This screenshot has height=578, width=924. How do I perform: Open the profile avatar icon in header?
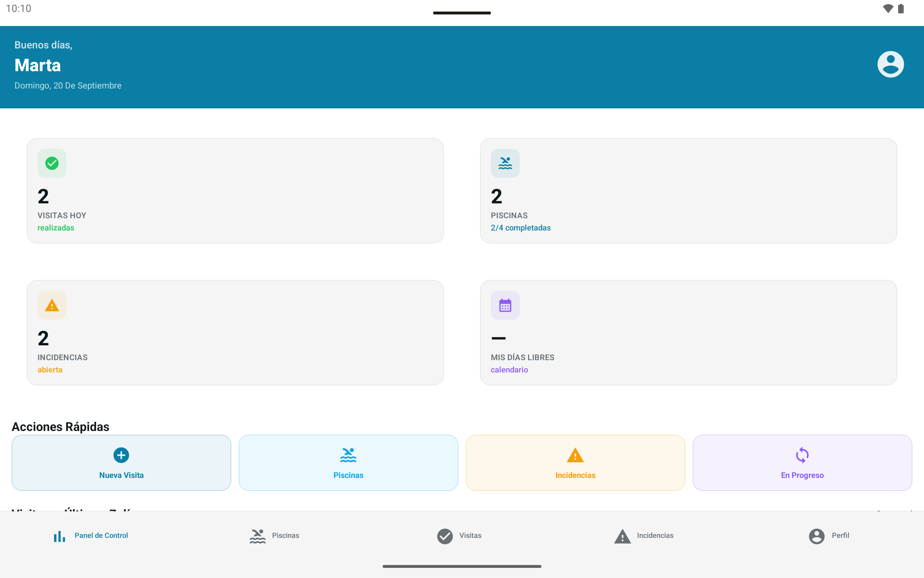pos(890,64)
